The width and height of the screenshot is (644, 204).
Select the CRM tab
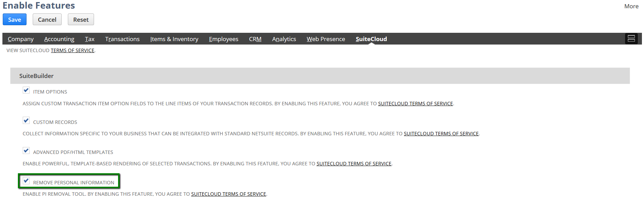point(255,39)
